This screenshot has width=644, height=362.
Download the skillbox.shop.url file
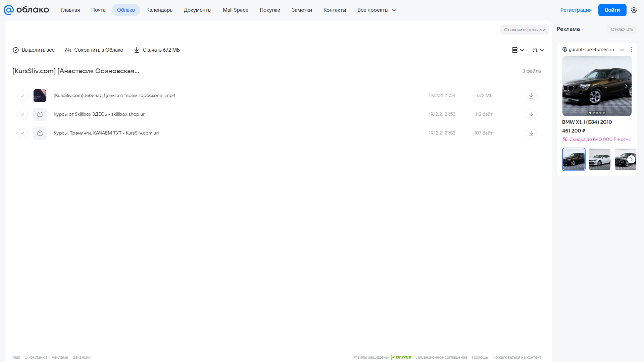[x=531, y=114]
